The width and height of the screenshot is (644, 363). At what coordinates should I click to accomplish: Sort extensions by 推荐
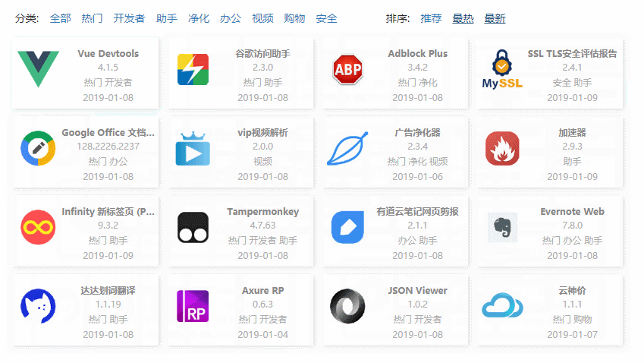click(x=432, y=18)
